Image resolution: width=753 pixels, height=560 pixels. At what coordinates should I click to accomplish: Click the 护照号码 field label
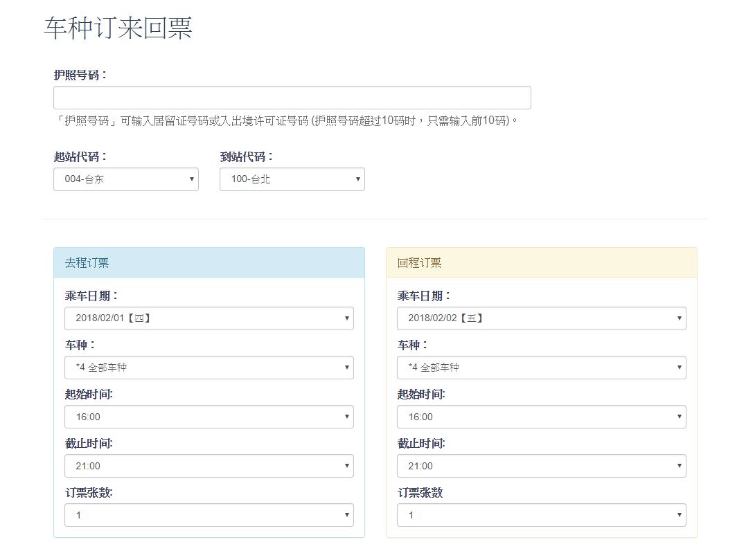(x=80, y=75)
